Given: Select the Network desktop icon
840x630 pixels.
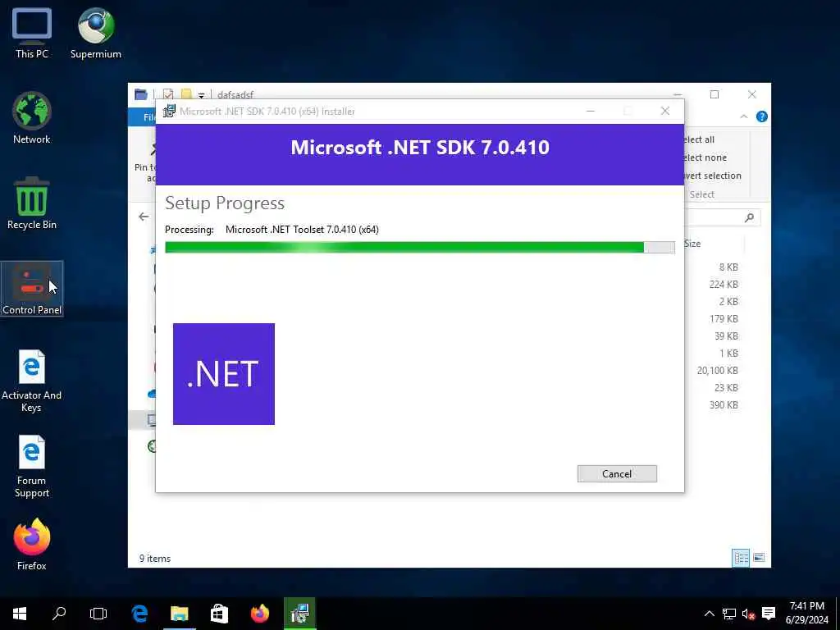Looking at the screenshot, I should [x=32, y=118].
